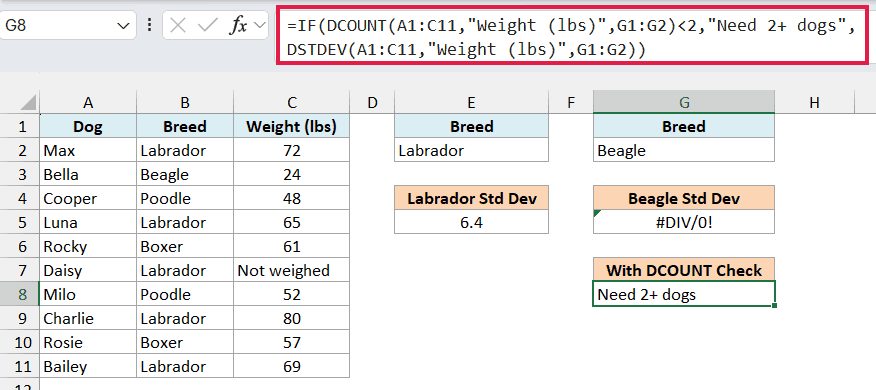Click the 'With DCOUNT Check' label cell
Image resolution: width=876 pixels, height=390 pixels.
point(684,270)
